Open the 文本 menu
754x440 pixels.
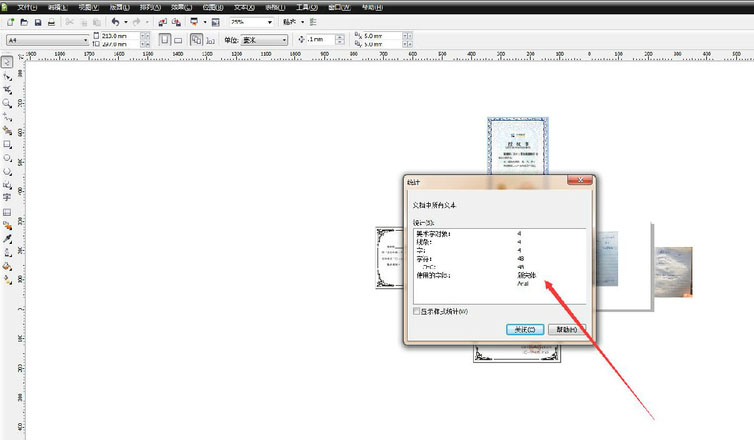[x=243, y=7]
